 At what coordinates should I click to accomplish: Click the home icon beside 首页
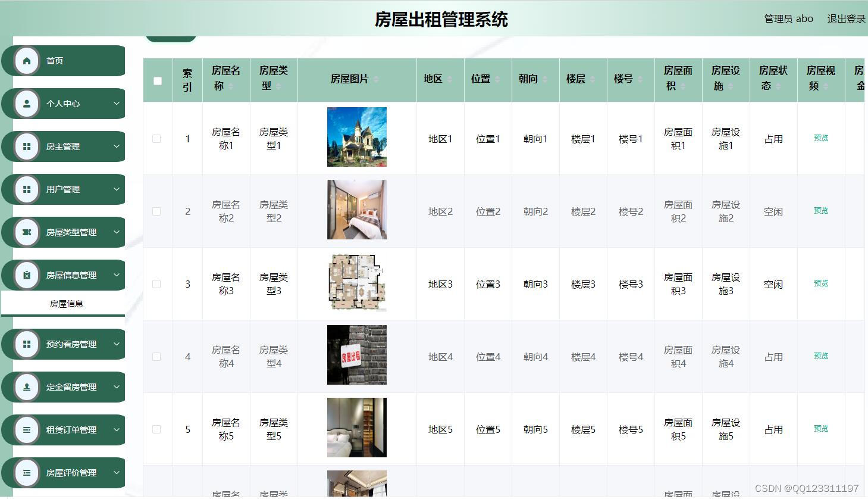[27, 61]
